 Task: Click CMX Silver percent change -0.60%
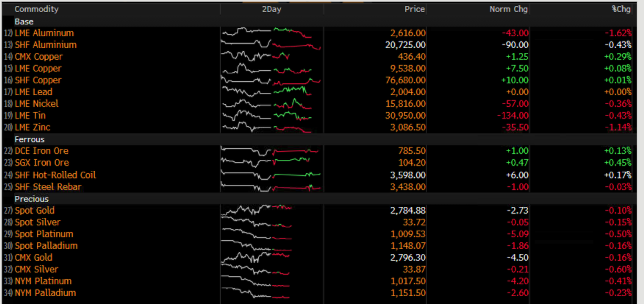pyautogui.click(x=618, y=270)
